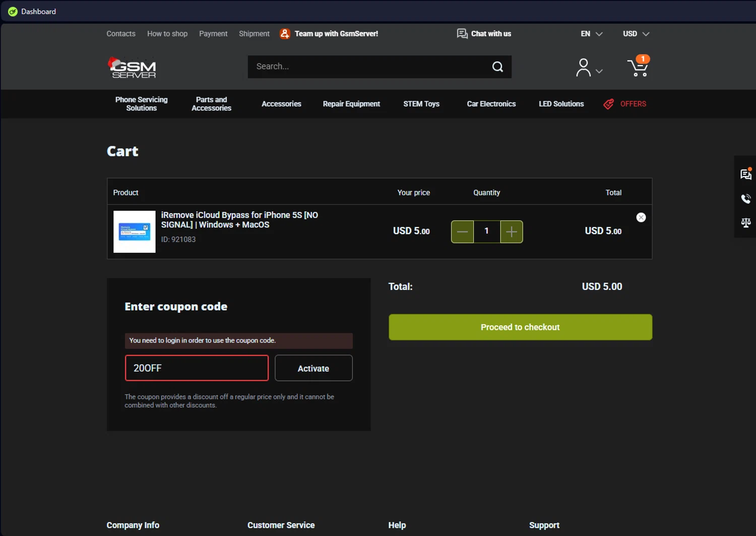The height and width of the screenshot is (536, 756).
Task: Click Chat with us link
Action: pyautogui.click(x=491, y=34)
